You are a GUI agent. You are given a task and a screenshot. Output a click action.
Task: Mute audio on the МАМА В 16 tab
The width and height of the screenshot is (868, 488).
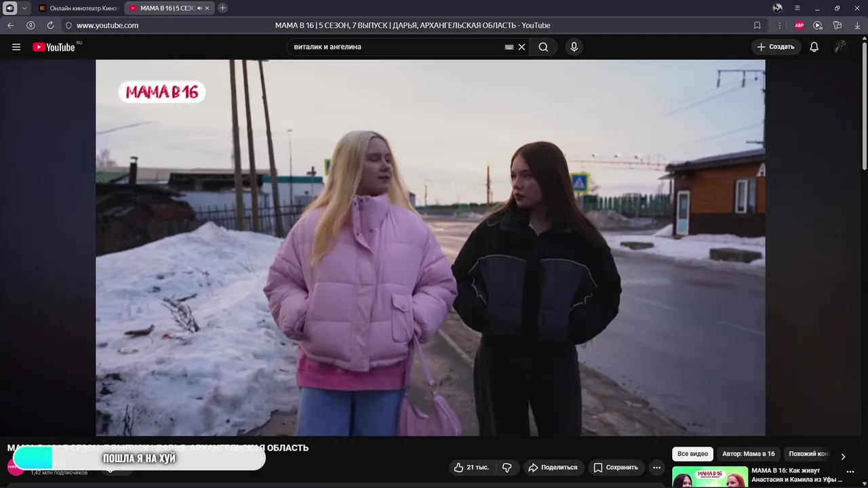199,8
